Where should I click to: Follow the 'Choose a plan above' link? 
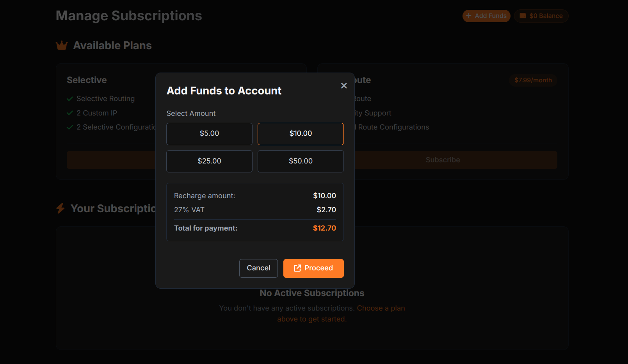point(341,314)
